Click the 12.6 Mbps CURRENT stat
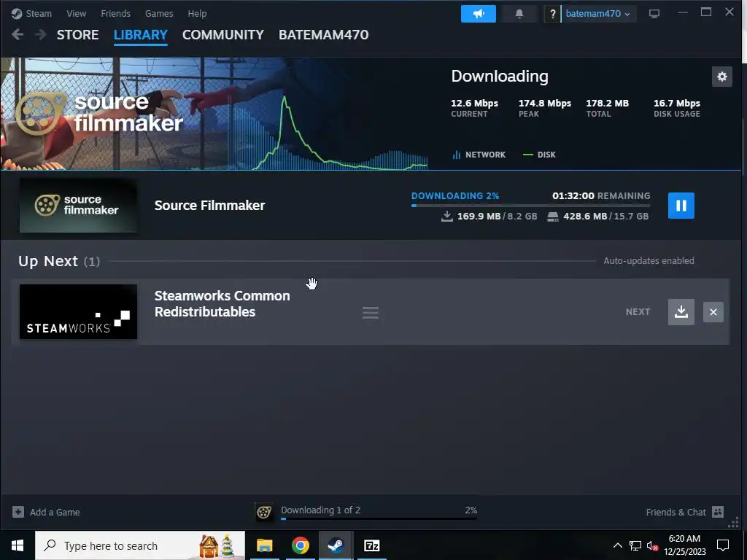The height and width of the screenshot is (560, 747). coord(474,108)
